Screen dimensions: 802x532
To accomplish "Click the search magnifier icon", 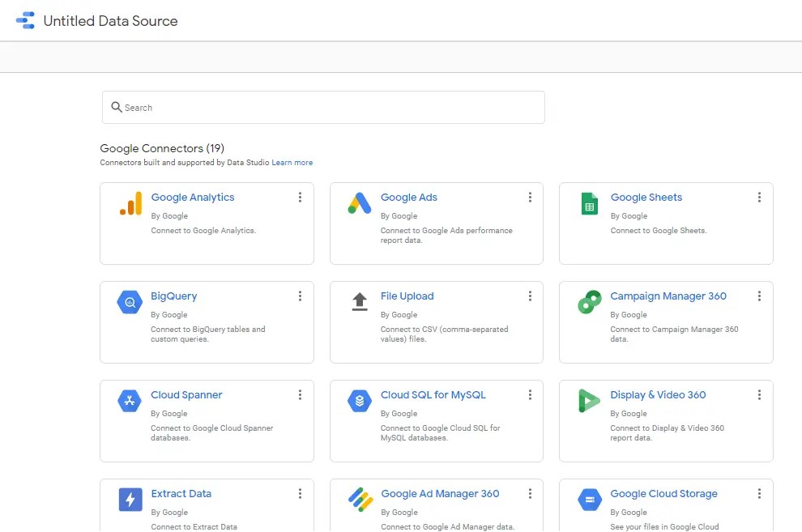I will (117, 107).
